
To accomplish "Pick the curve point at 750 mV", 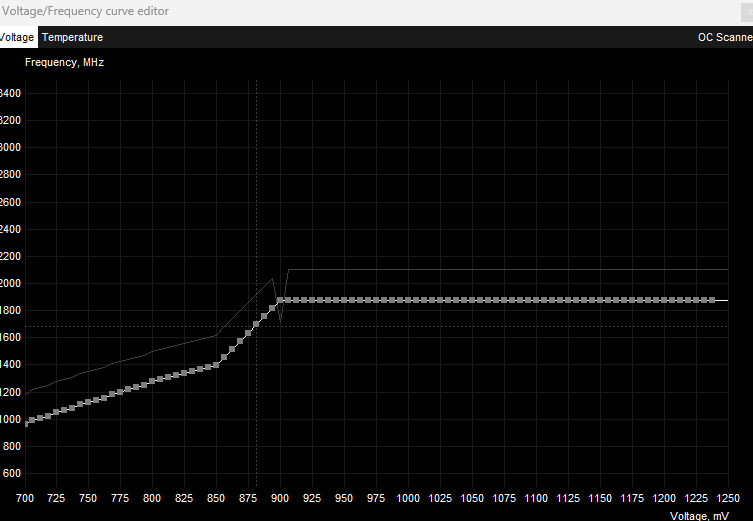I will pos(88,402).
